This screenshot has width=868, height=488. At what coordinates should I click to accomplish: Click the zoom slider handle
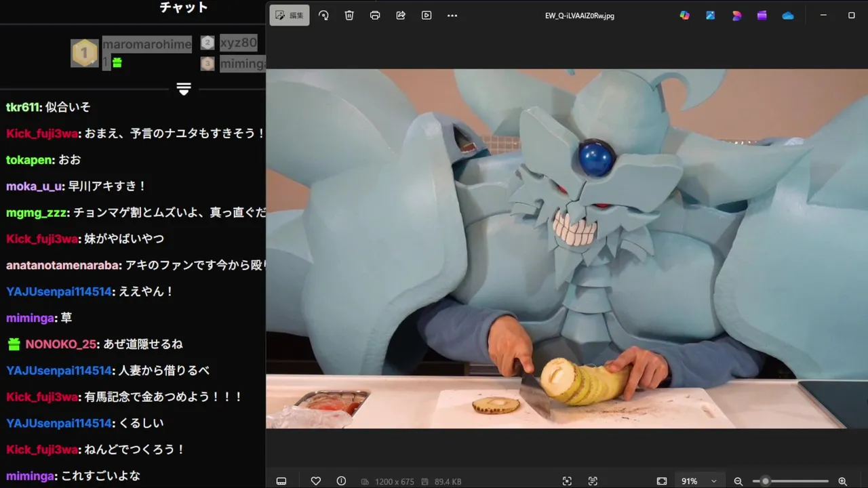point(766,481)
